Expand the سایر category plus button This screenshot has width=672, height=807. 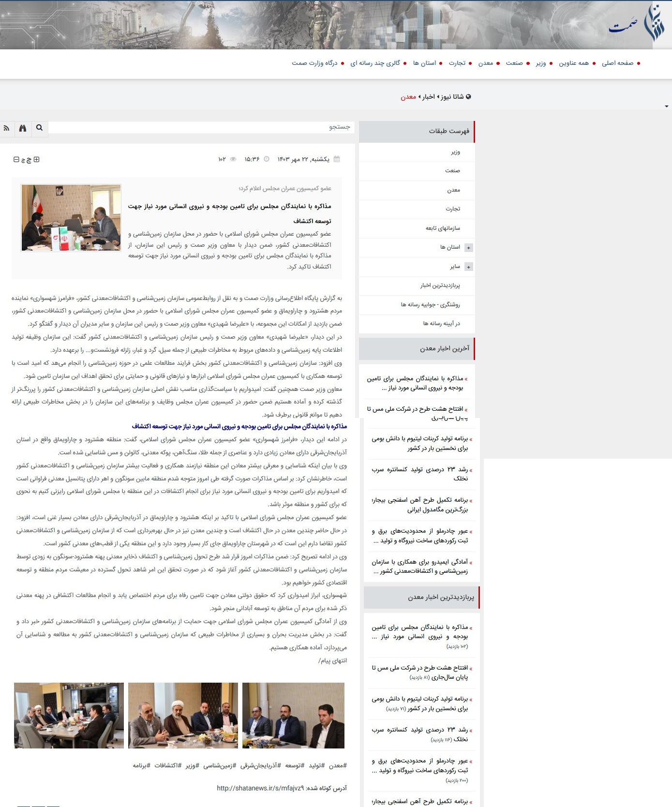click(x=468, y=267)
